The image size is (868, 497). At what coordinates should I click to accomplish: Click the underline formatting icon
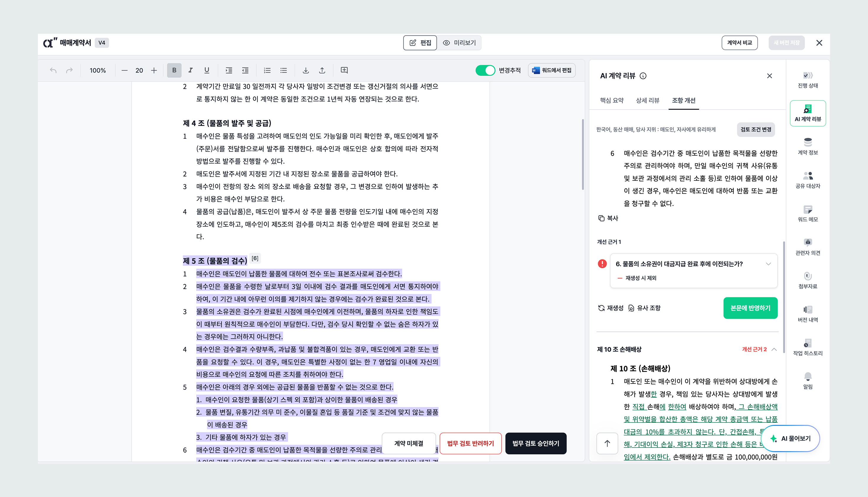206,70
